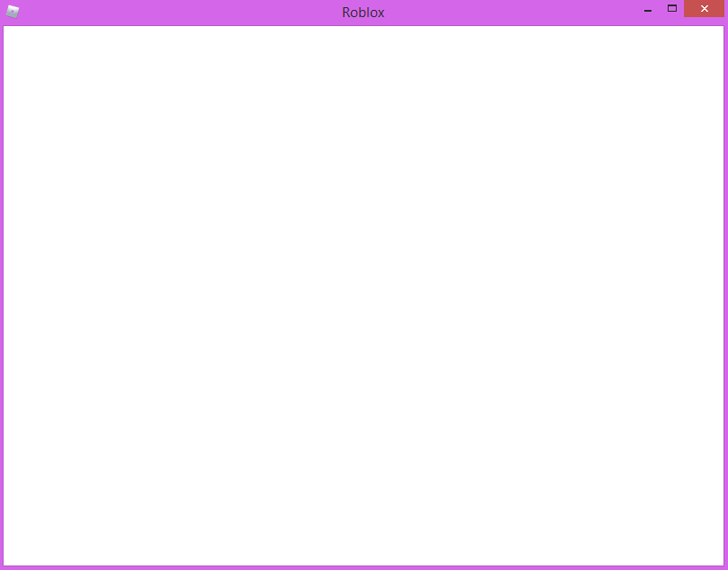
Task: Click the purple window border at the bottom
Action: pyautogui.click(x=364, y=565)
